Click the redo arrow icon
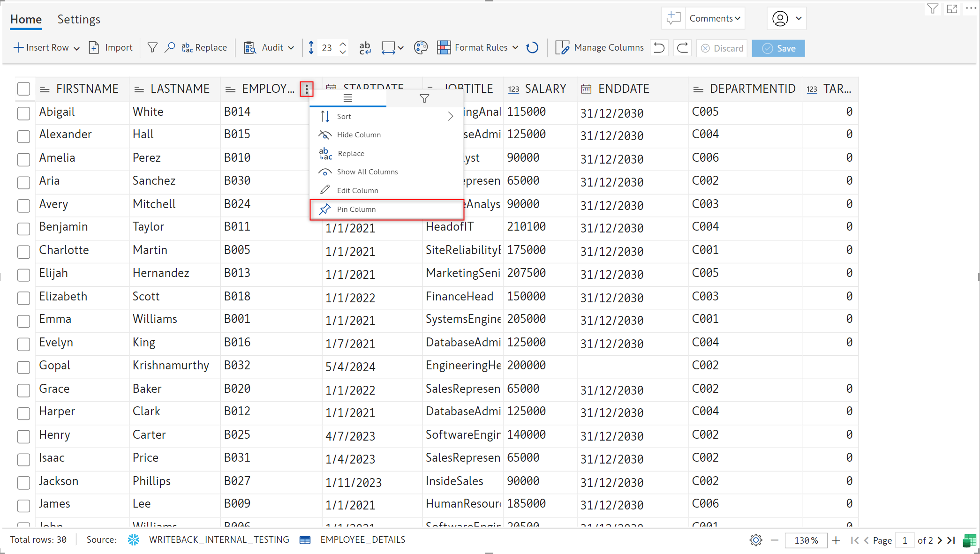The width and height of the screenshot is (980, 554). (683, 48)
